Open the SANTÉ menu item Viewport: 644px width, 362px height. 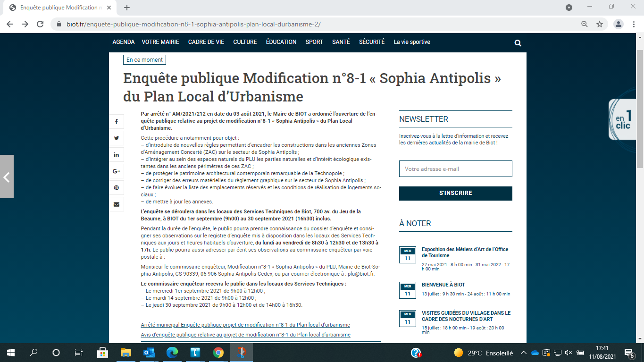pos(341,42)
